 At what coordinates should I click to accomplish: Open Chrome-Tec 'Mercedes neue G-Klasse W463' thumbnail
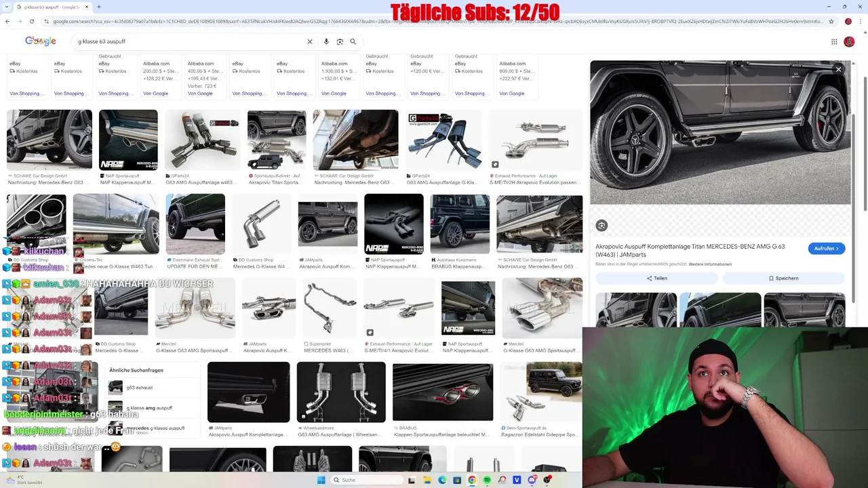(x=116, y=224)
